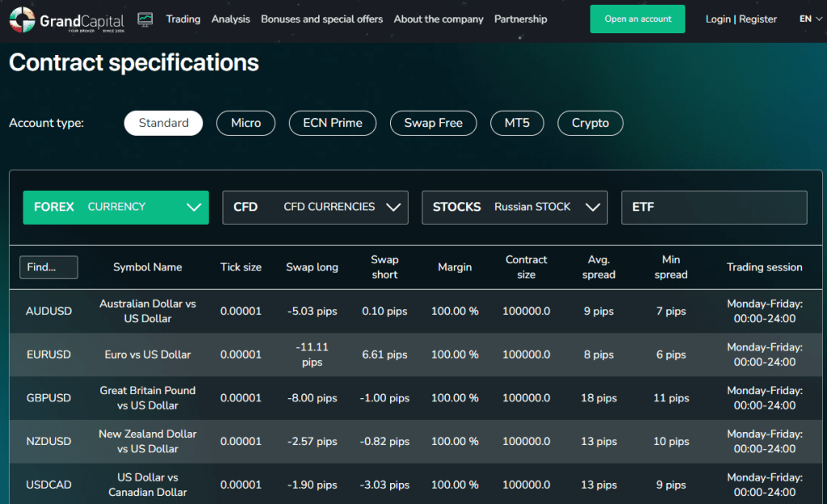This screenshot has height=504, width=827.
Task: Click the 18 pips average spread value
Action: coord(598,398)
